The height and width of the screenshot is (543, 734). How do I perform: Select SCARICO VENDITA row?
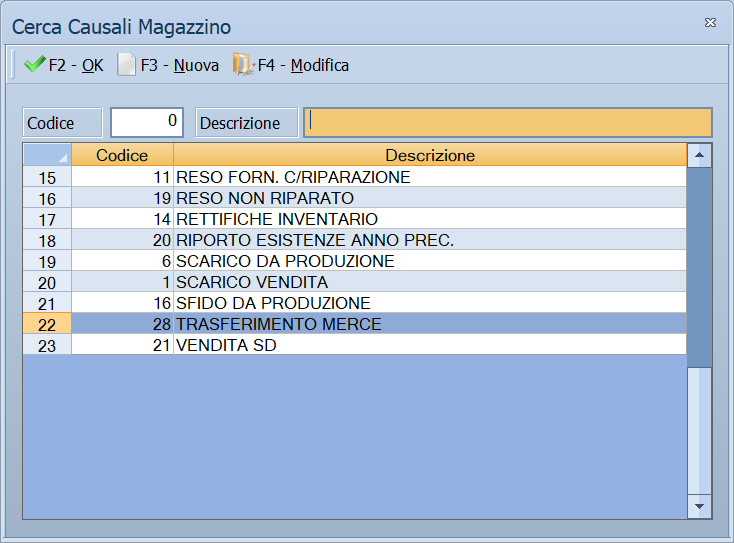(x=355, y=282)
